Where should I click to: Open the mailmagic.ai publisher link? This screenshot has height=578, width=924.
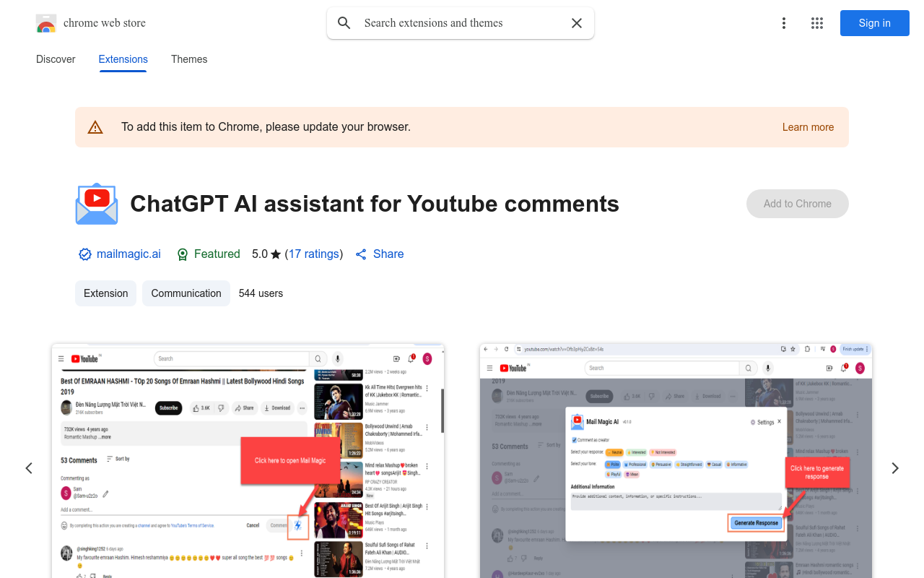pyautogui.click(x=128, y=254)
